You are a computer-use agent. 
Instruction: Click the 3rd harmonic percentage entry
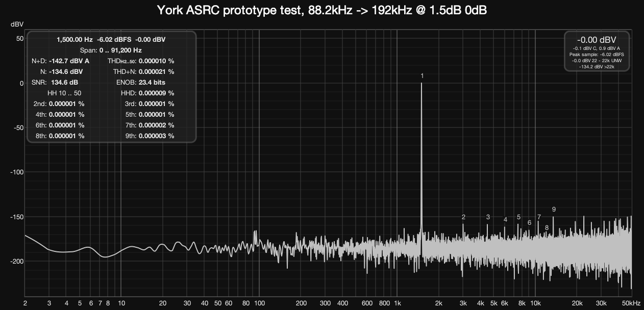(x=150, y=104)
